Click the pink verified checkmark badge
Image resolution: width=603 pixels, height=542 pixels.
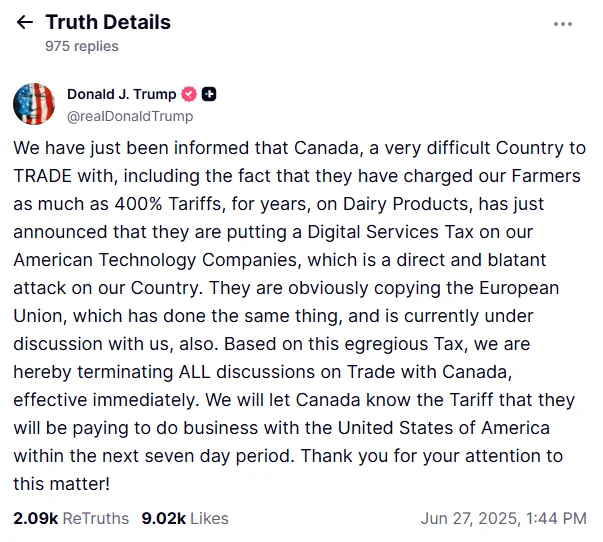click(x=189, y=94)
